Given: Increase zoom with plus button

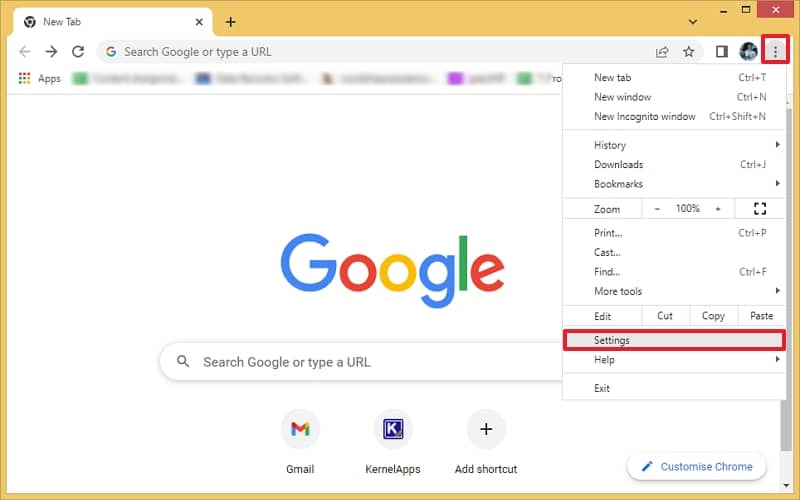Looking at the screenshot, I should (718, 209).
